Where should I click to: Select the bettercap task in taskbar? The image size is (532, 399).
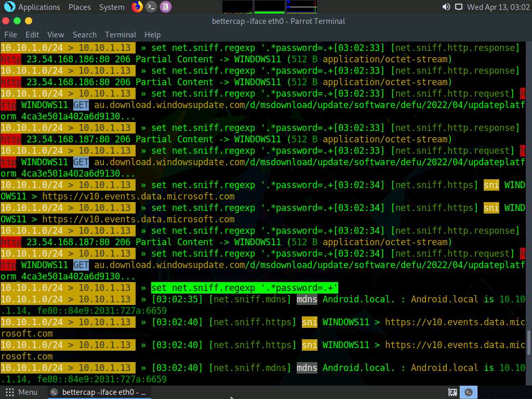click(x=99, y=392)
